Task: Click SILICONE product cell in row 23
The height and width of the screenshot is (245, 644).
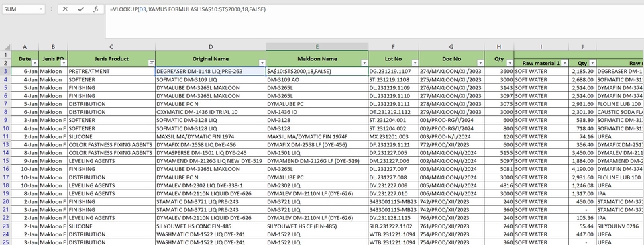Action: pyautogui.click(x=111, y=226)
